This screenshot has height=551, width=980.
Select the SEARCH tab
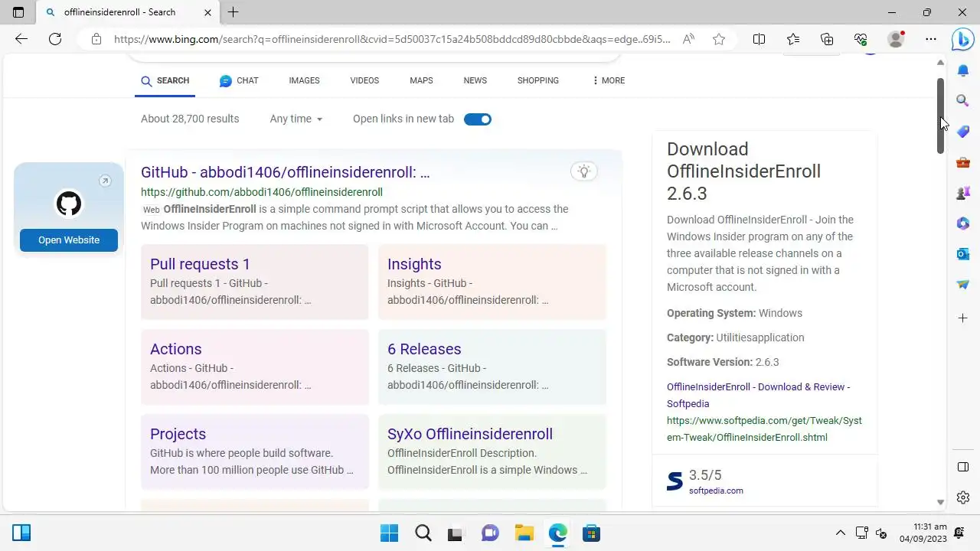tap(165, 80)
